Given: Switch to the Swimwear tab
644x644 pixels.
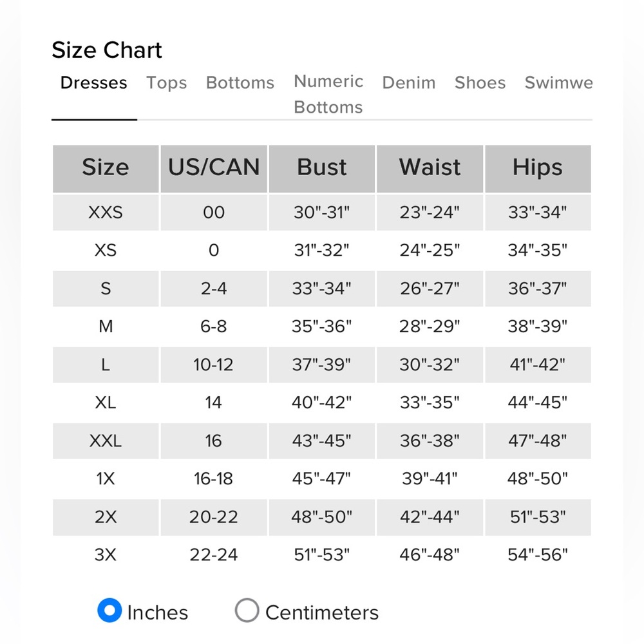Looking at the screenshot, I should (x=558, y=83).
